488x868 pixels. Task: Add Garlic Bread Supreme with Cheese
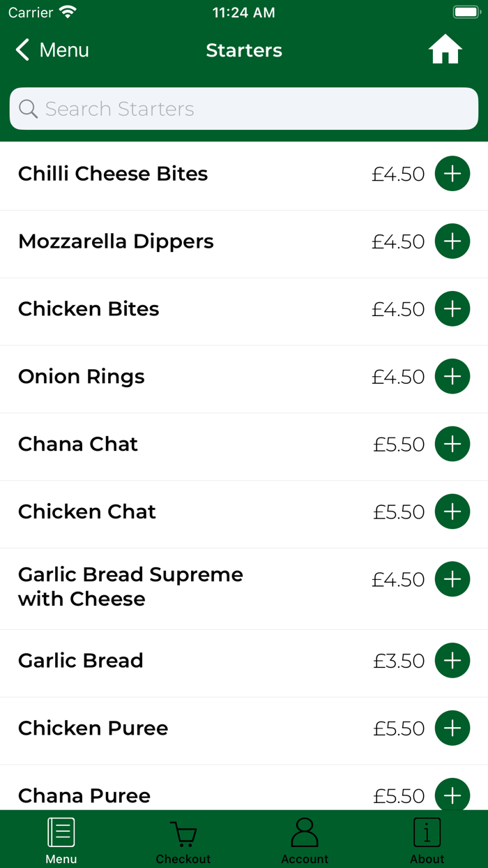(452, 578)
